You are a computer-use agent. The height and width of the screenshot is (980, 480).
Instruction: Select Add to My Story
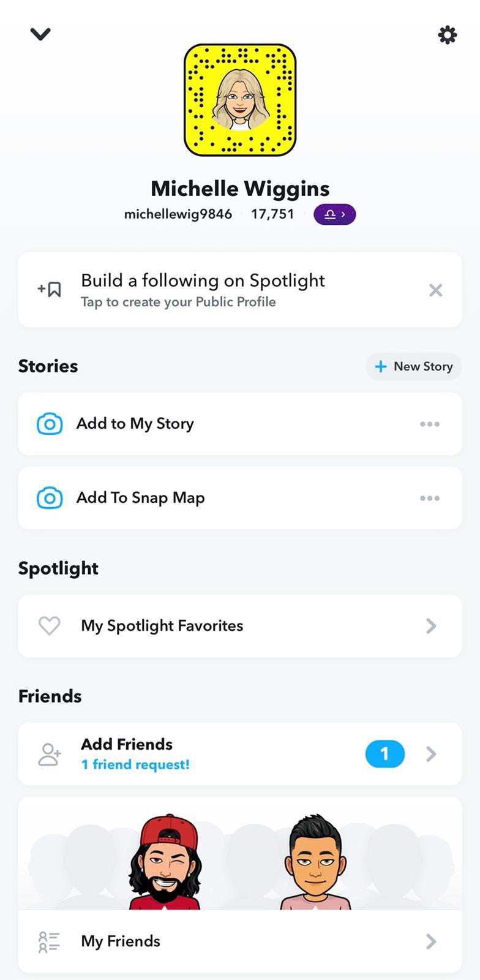pyautogui.click(x=135, y=424)
